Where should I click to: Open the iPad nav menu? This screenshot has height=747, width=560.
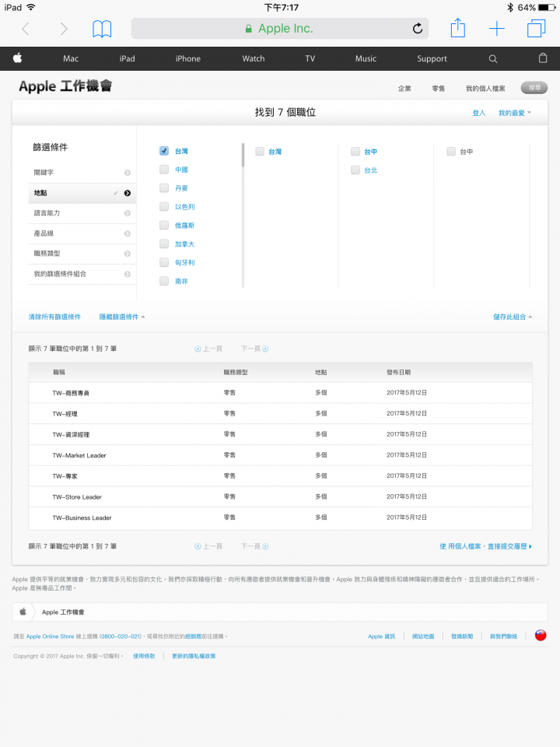127,58
